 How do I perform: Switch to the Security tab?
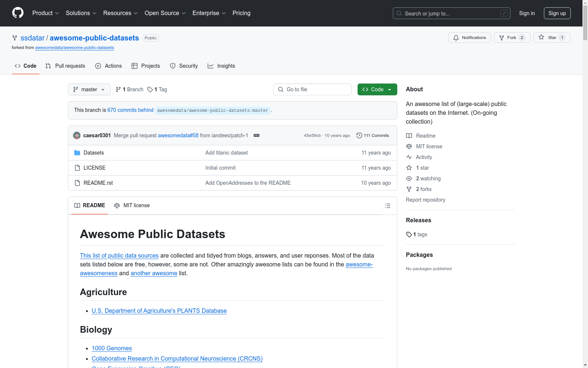[184, 66]
